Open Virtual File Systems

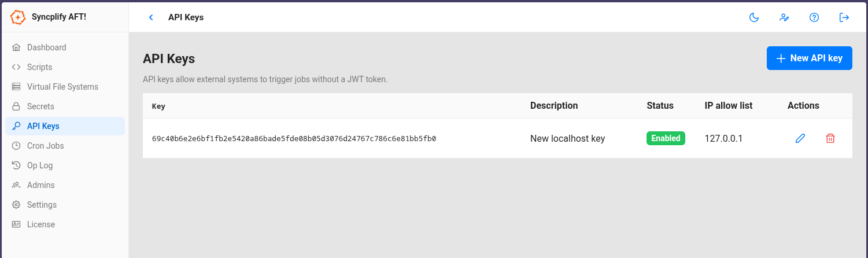pos(62,87)
